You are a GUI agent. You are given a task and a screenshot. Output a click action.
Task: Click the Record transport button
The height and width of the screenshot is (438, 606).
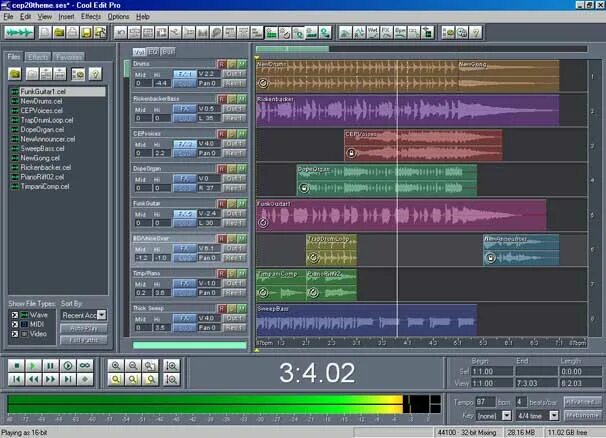tap(85, 379)
